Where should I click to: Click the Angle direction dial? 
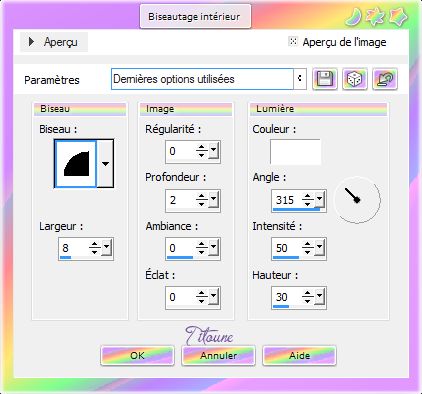coord(357,200)
